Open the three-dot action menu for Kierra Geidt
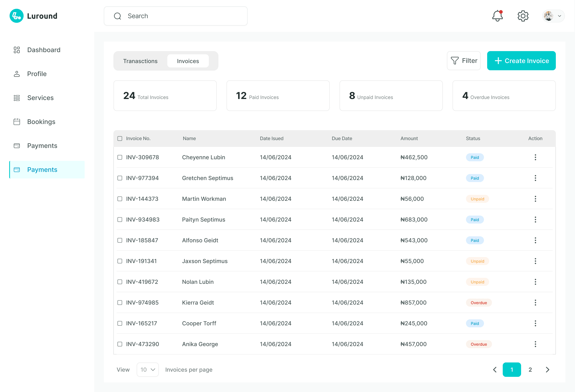575x392 pixels. point(535,302)
